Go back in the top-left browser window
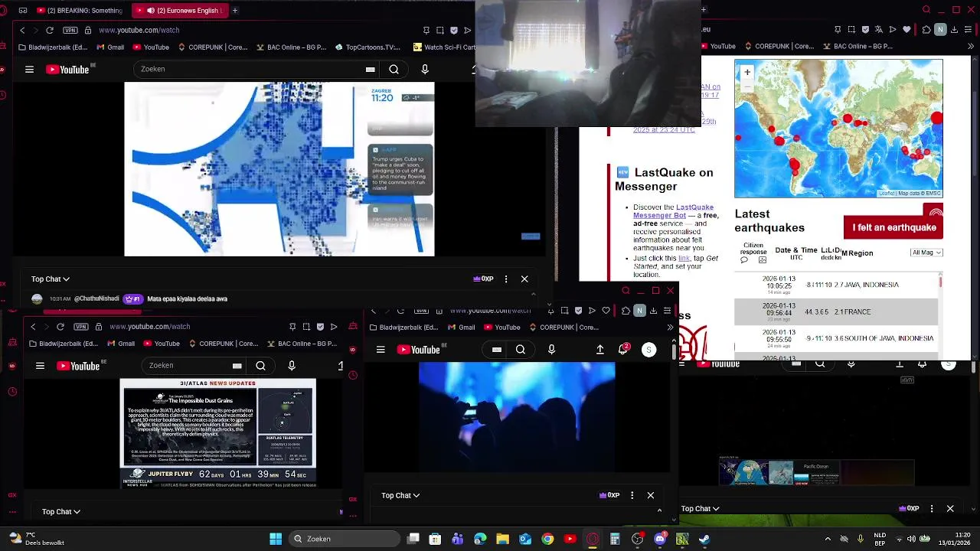 click(22, 30)
